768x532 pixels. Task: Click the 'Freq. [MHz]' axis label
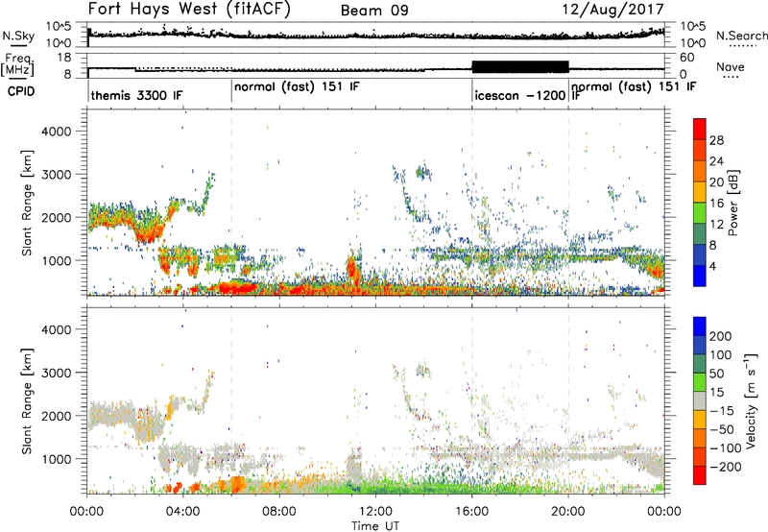(x=17, y=64)
